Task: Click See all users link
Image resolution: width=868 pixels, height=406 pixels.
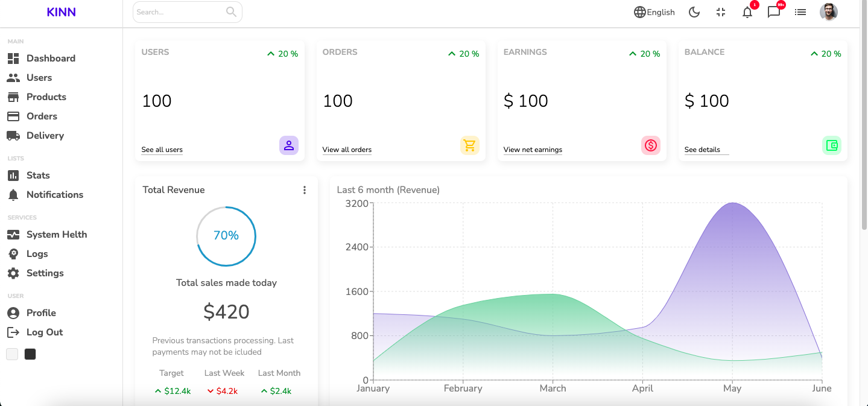Action: click(x=162, y=150)
